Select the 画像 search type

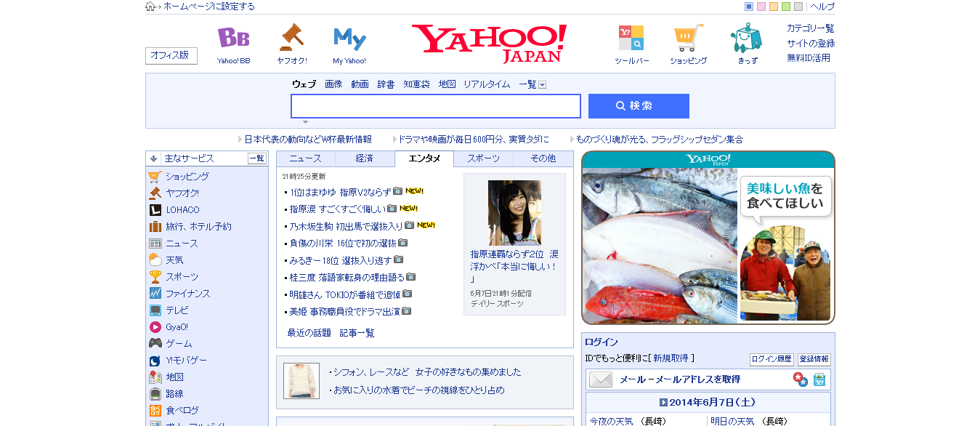(333, 84)
